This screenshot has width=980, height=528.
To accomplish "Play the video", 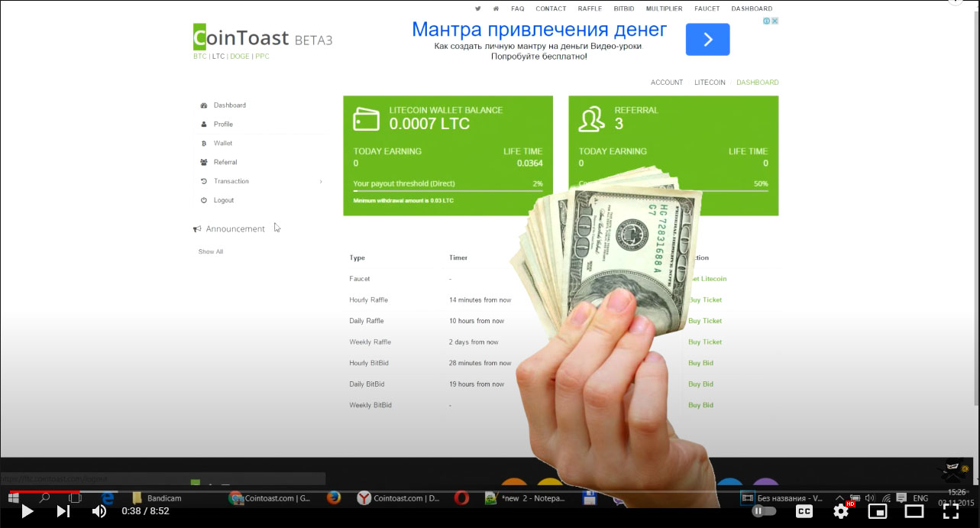I will click(x=27, y=511).
